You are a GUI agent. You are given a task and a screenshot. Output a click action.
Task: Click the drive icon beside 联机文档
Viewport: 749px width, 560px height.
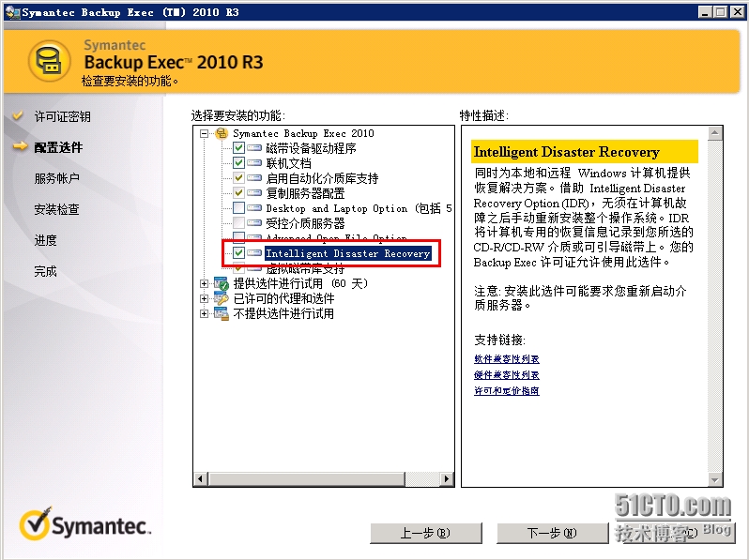[254, 163]
